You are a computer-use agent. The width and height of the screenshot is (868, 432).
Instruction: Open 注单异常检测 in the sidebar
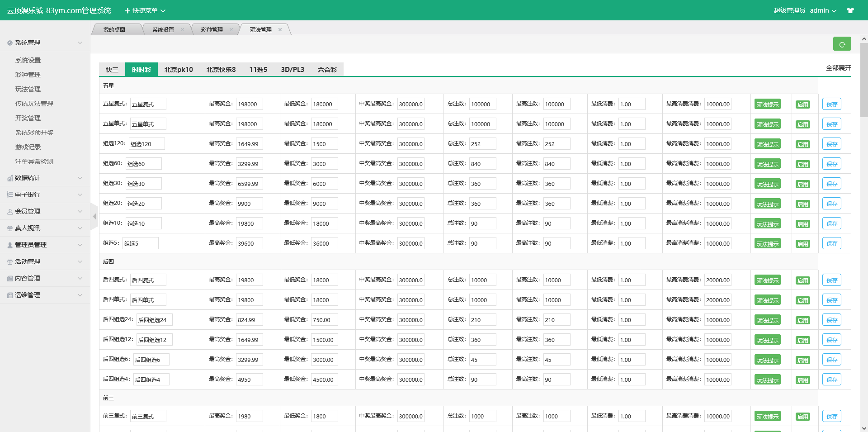(34, 161)
